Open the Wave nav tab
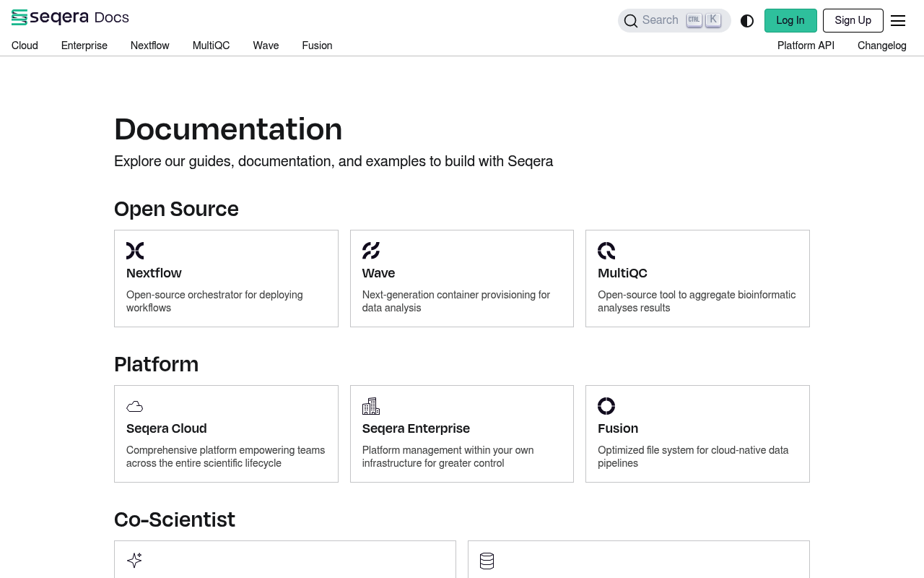Screen dimensions: 924x578 pos(266,46)
